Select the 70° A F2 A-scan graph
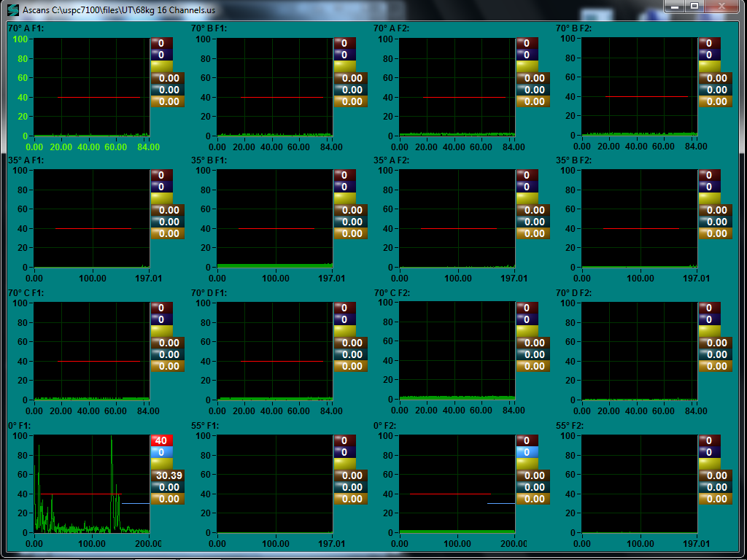This screenshot has width=747, height=560. pos(457,87)
